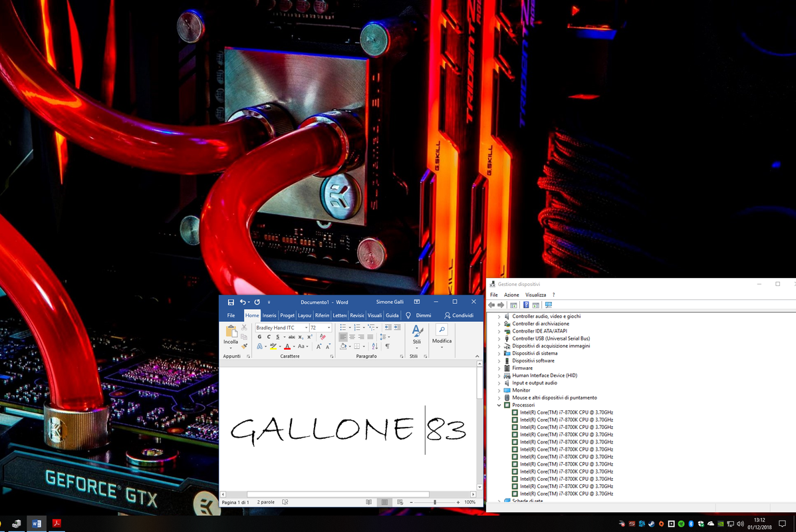Redo the last action in Word

[257, 302]
